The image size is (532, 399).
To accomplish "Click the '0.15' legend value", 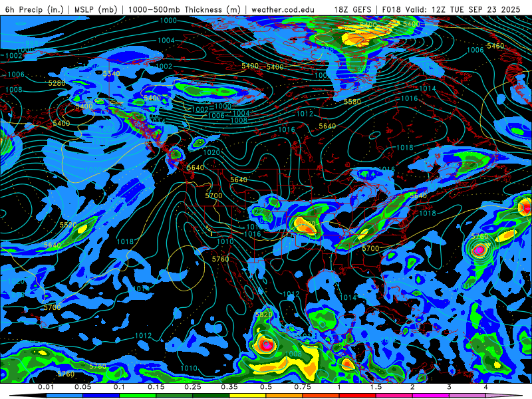I will tap(156, 387).
